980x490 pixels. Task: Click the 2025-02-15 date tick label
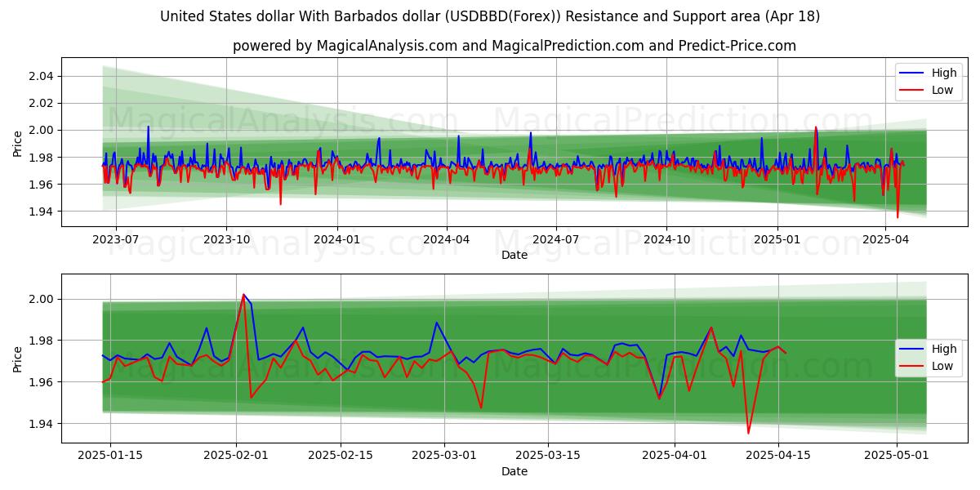tap(341, 457)
